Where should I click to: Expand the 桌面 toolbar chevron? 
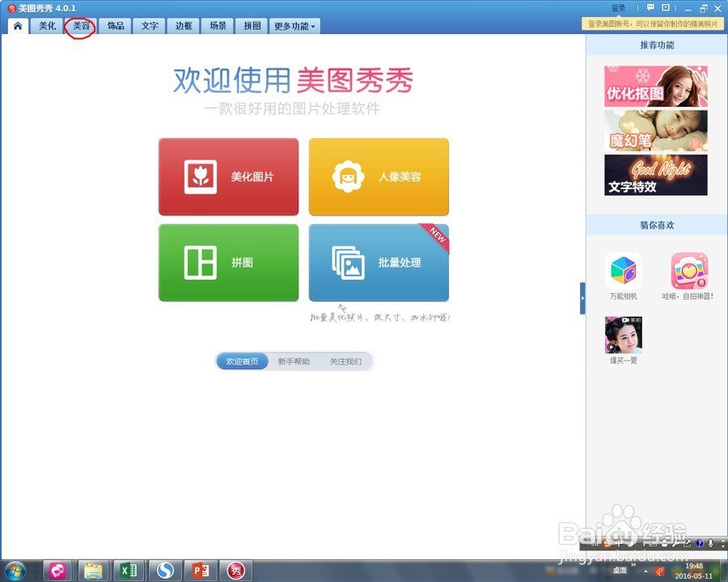[x=633, y=565]
